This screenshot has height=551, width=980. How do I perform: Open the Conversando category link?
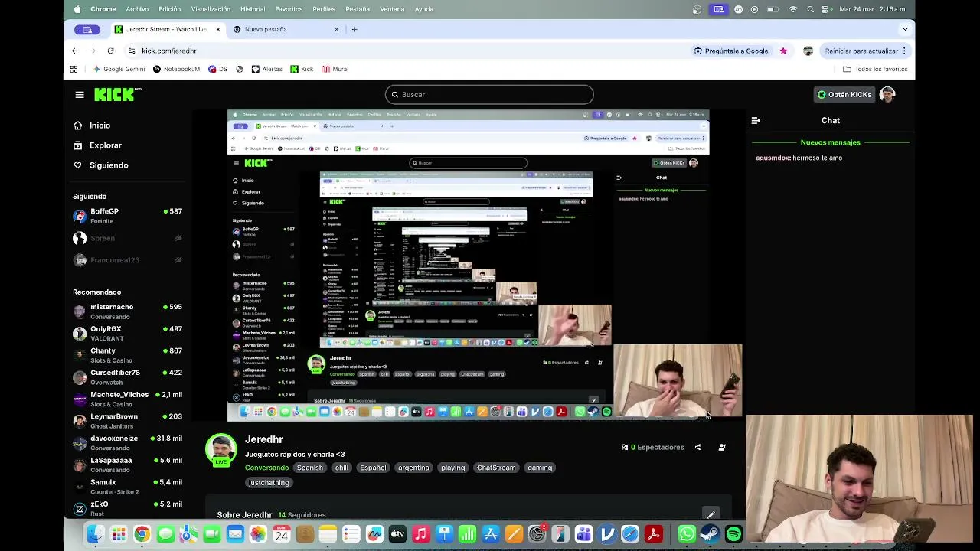tap(267, 468)
